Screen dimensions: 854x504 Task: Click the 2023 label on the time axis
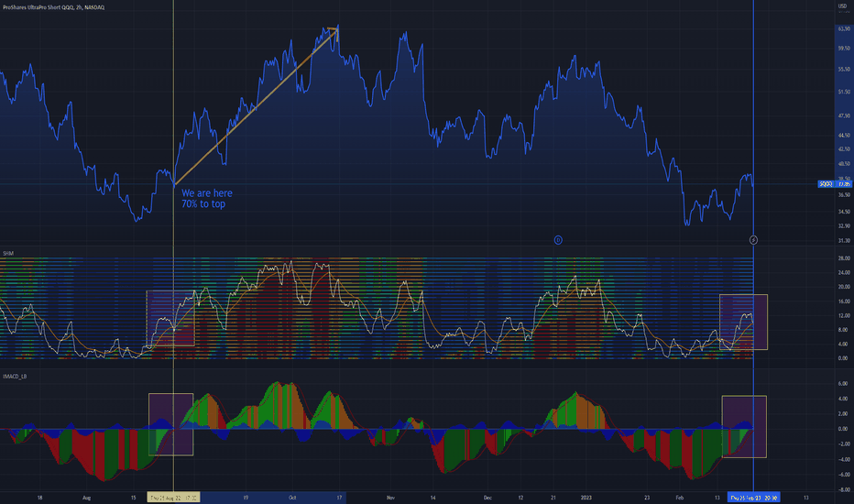pyautogui.click(x=586, y=498)
